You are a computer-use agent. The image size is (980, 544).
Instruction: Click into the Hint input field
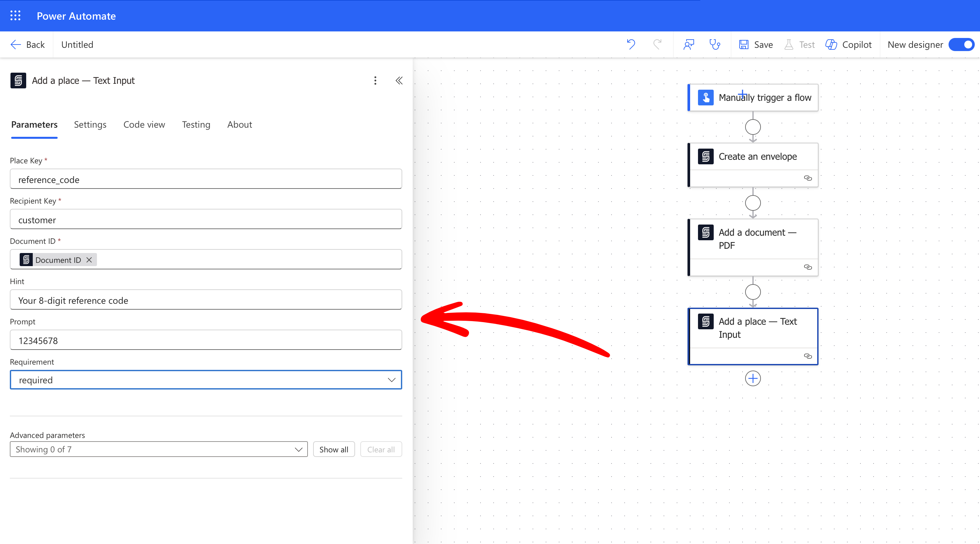pyautogui.click(x=205, y=300)
